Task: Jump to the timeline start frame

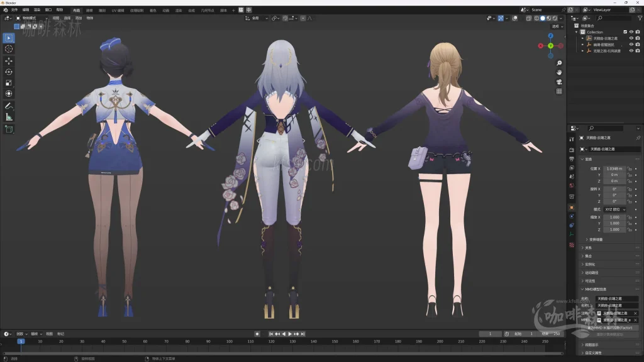Action: point(271,334)
